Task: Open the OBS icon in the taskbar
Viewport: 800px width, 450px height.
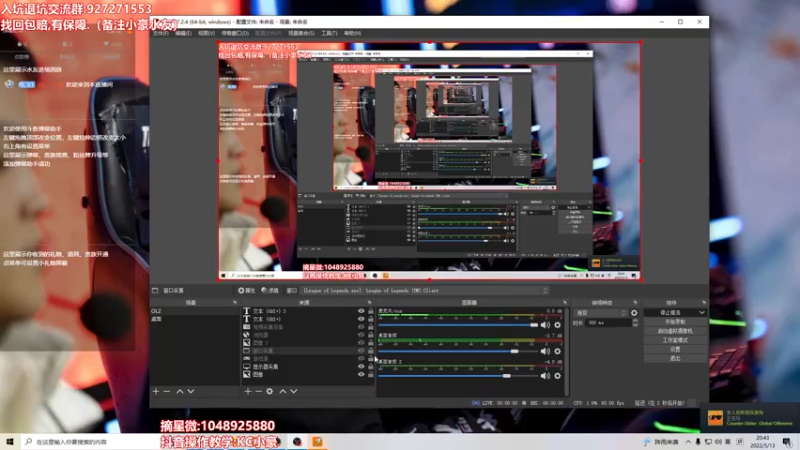Action: point(297,441)
